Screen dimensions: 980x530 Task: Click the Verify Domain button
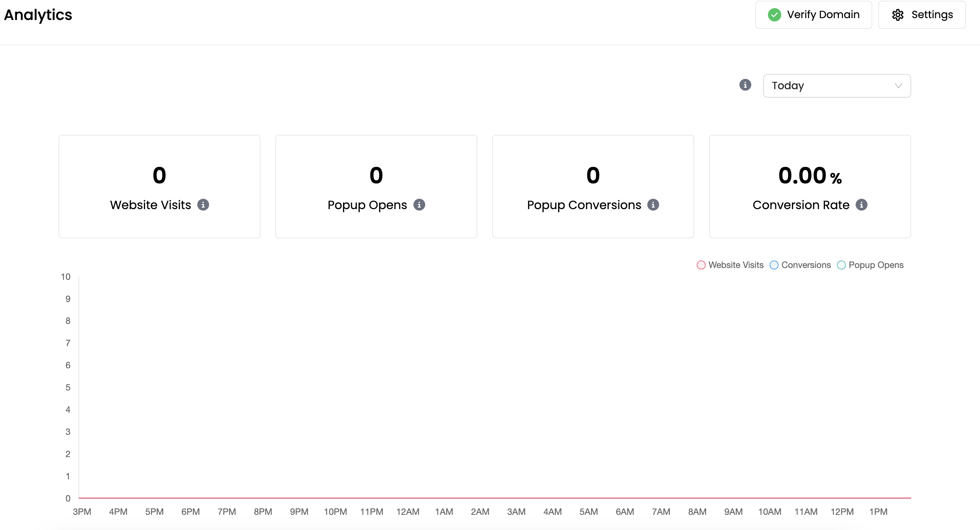click(813, 15)
